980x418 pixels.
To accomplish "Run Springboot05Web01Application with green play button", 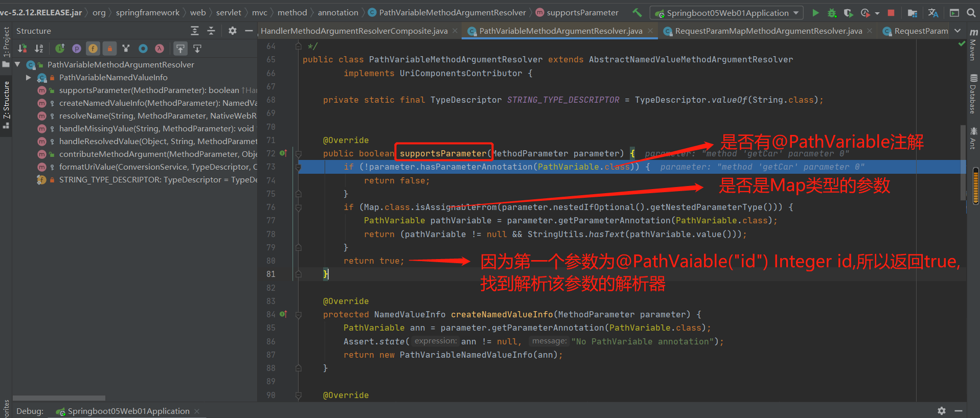I will (x=815, y=13).
